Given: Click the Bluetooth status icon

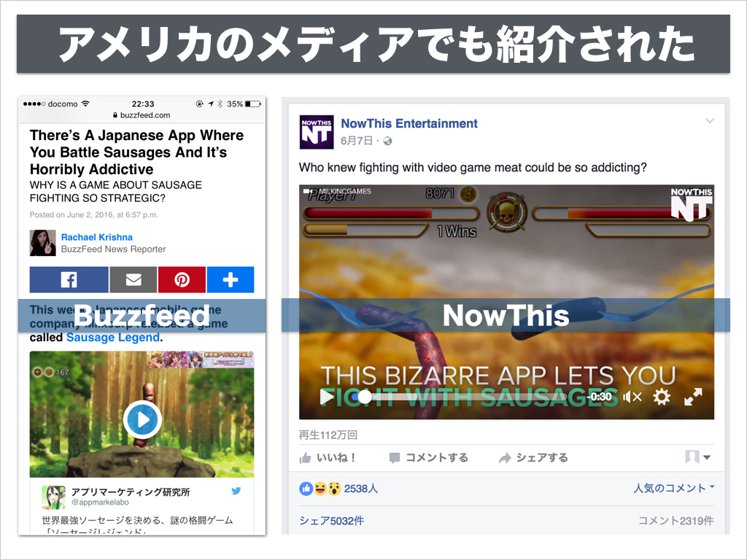Looking at the screenshot, I should 220,104.
